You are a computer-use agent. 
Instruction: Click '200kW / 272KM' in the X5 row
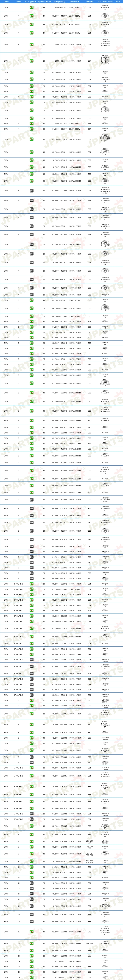coord(75,932)
